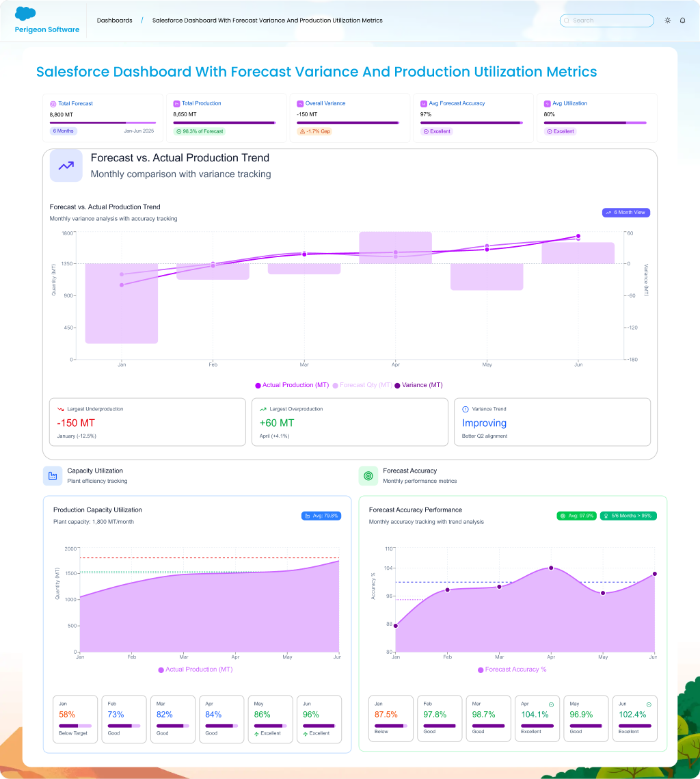Toggle the light/dark theme sun icon

[668, 21]
